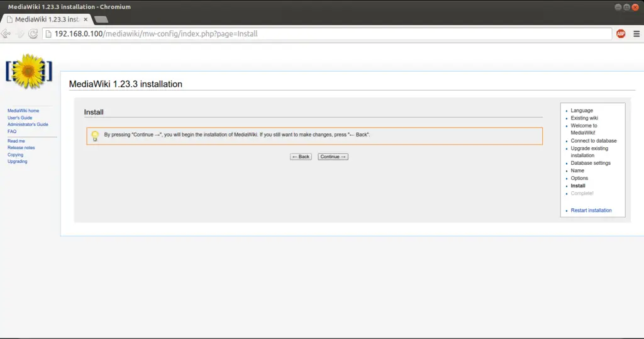The image size is (644, 339).
Task: Click the Language step in list
Action: [x=582, y=111]
